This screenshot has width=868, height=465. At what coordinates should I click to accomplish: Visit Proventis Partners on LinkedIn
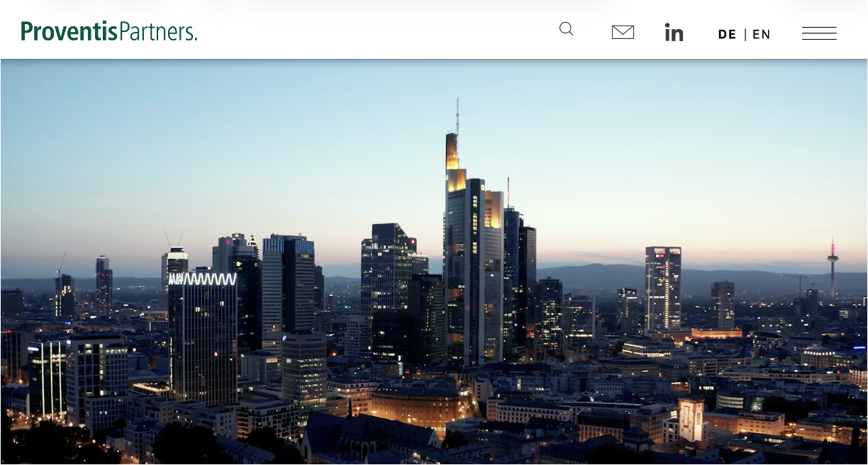click(674, 31)
